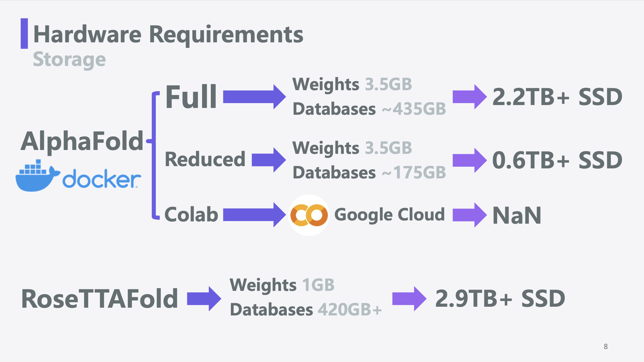Click the arrow right of RoseTTAFold
The height and width of the screenshot is (362, 644).
pos(204,299)
